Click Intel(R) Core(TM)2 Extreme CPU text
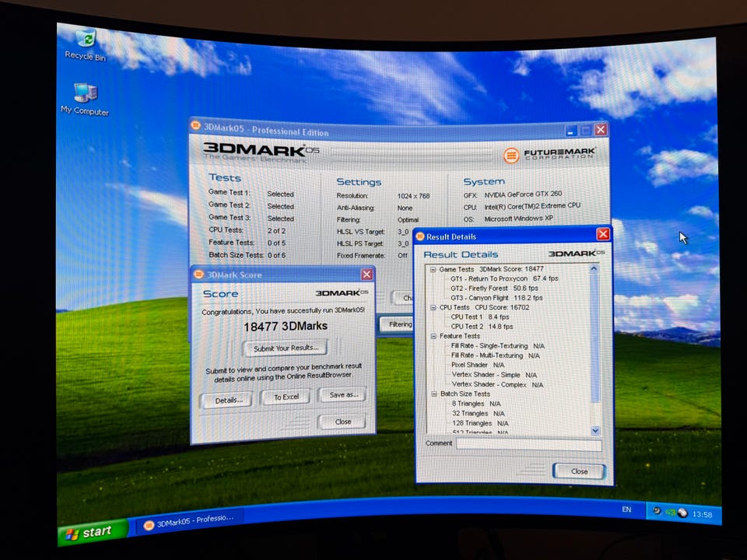This screenshot has width=747, height=560. [532, 205]
